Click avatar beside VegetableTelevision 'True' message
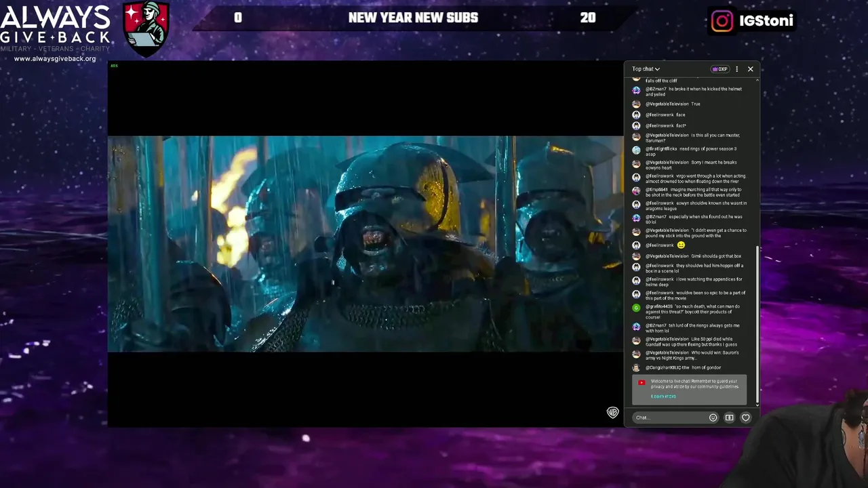868x488 pixels. point(636,104)
